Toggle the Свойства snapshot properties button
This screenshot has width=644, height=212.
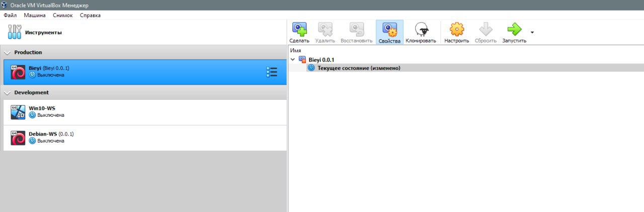point(389,32)
